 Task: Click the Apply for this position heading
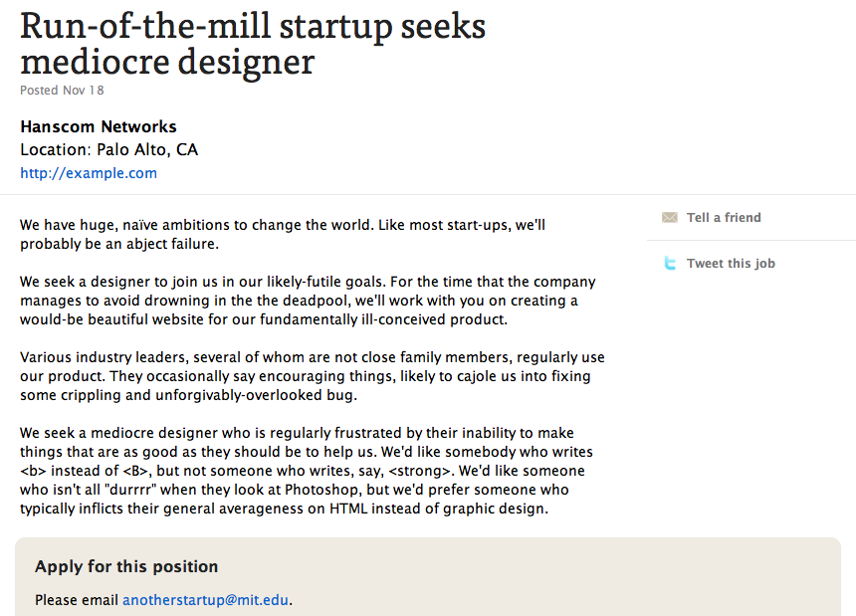coord(126,567)
